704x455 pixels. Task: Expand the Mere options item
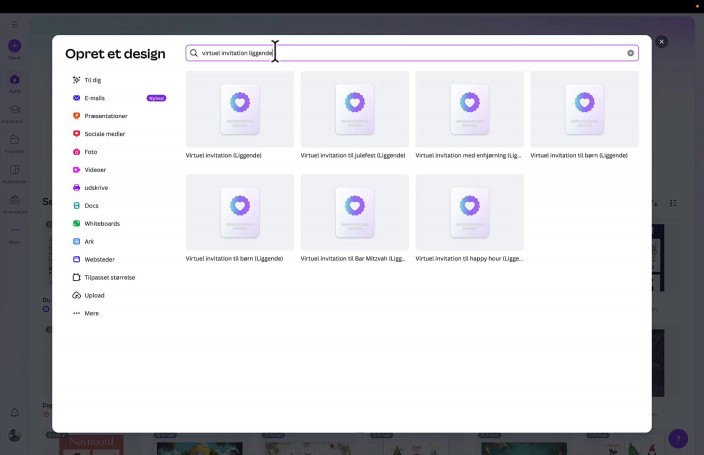coord(91,314)
